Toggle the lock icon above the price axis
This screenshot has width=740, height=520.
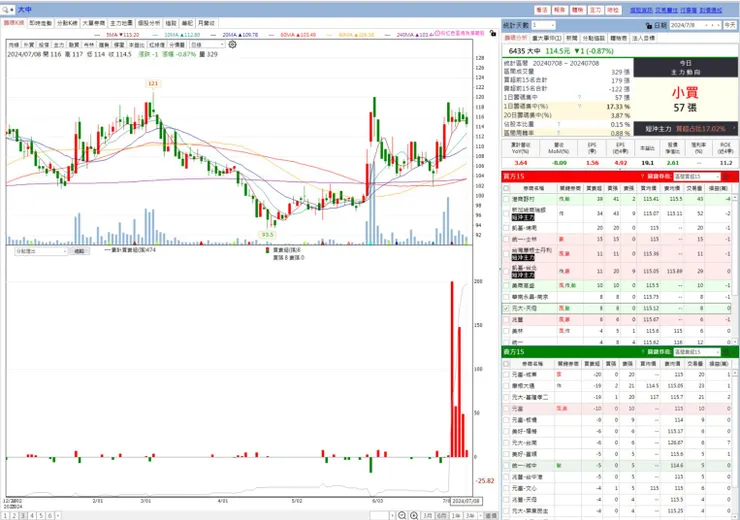(x=492, y=33)
